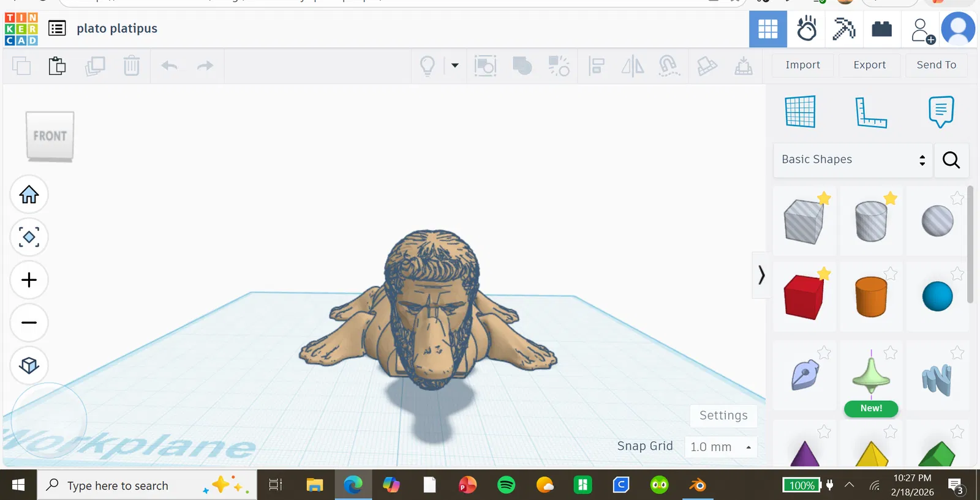Image resolution: width=980 pixels, height=500 pixels.
Task: Expand the visibility options dropdown arrow
Action: pyautogui.click(x=455, y=65)
